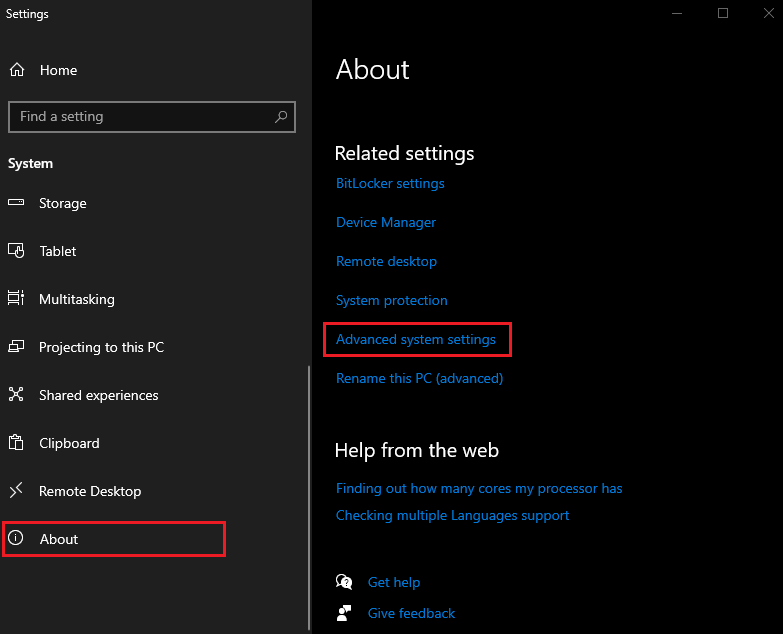Click the sidebar vertical scrollbar
This screenshot has width=783, height=634.
click(x=309, y=498)
